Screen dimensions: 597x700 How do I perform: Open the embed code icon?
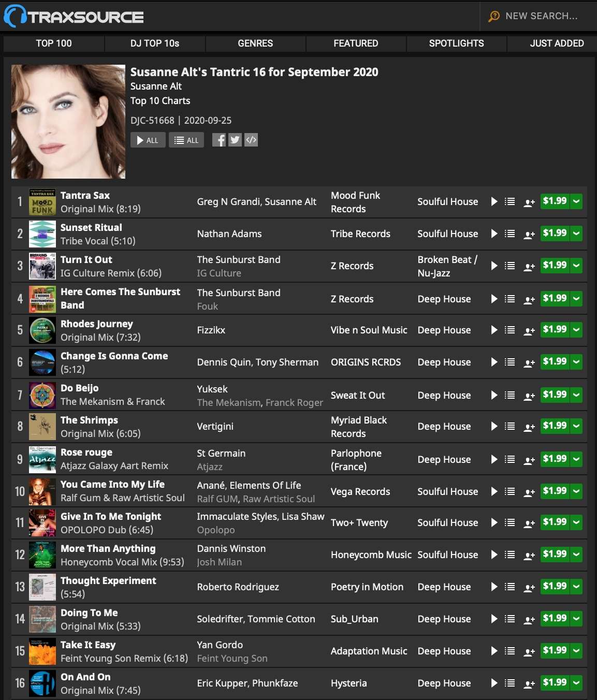click(251, 140)
